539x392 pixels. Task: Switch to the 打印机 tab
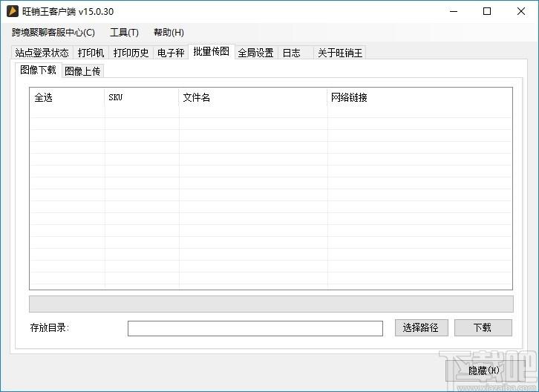[x=91, y=53]
